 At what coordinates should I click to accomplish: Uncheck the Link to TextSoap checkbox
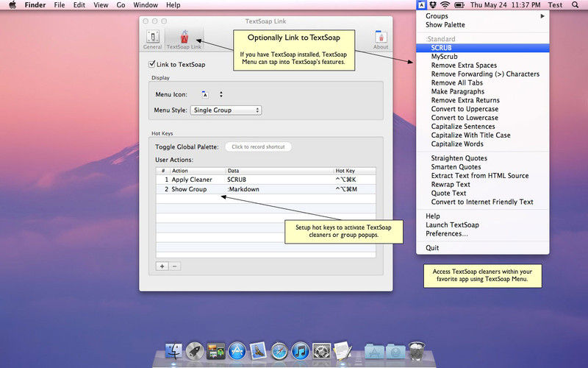click(x=152, y=65)
